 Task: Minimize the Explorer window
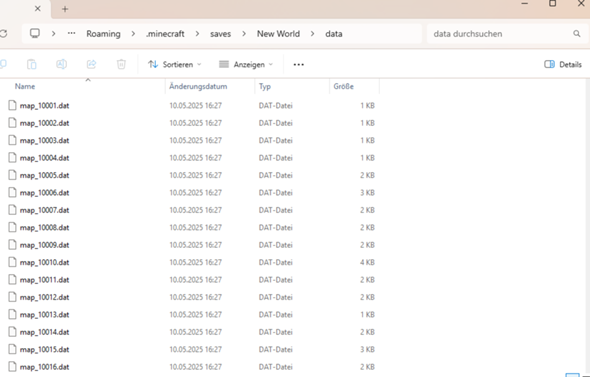tap(525, 3)
